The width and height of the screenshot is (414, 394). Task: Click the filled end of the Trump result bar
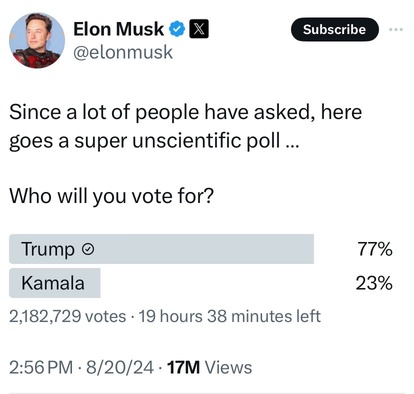click(x=308, y=249)
